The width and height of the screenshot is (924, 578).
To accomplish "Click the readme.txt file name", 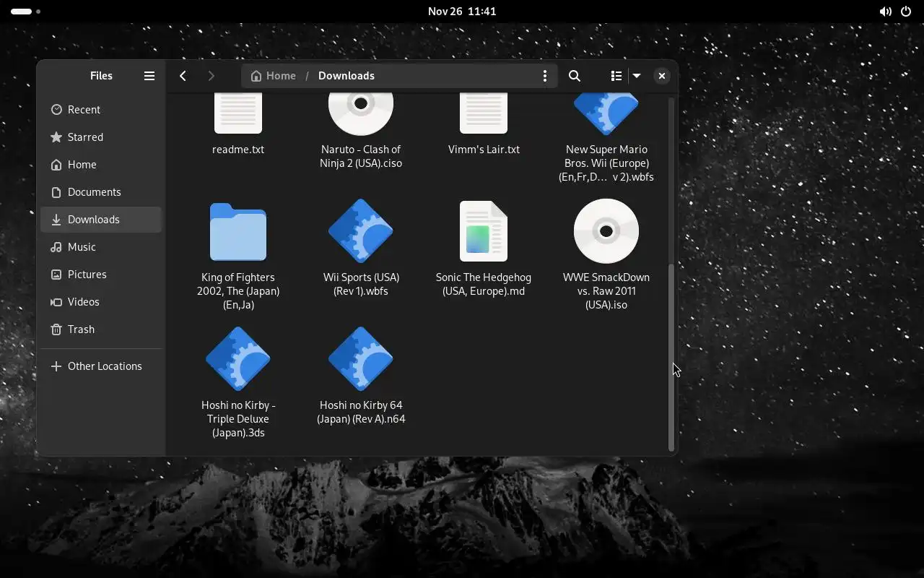I will [x=238, y=150].
